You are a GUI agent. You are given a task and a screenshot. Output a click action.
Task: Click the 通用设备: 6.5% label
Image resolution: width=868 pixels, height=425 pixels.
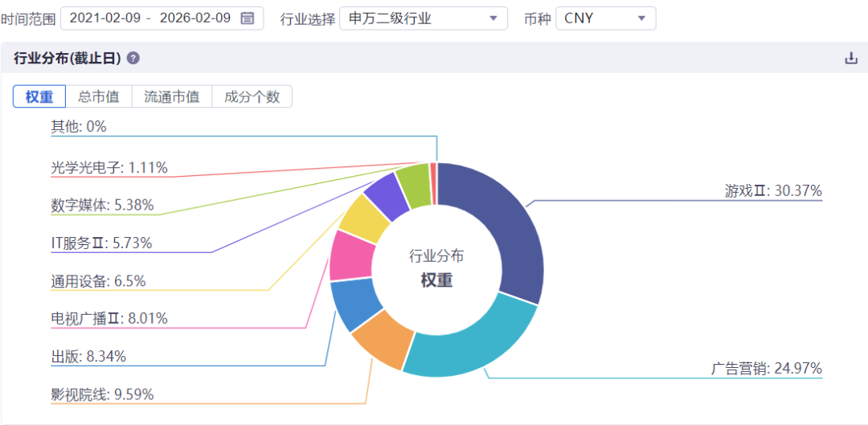(x=99, y=281)
